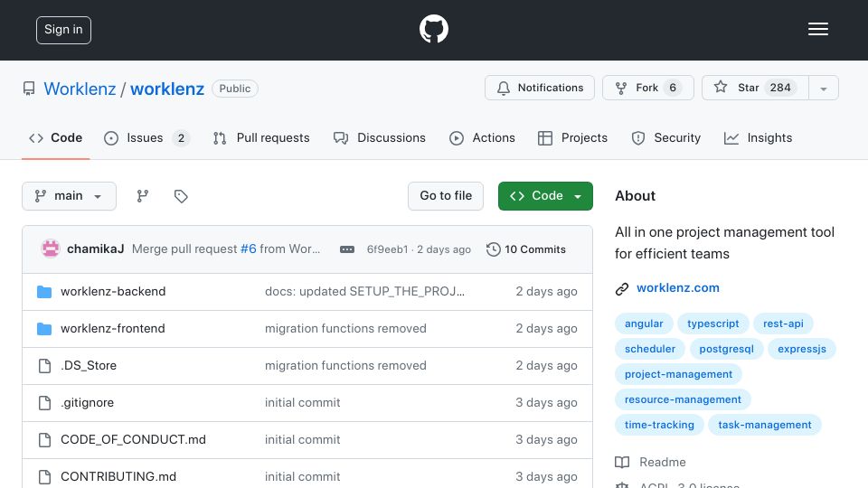Viewport: 868px width, 488px height.
Task: Open the CONTRIBUTING.md file
Action: (x=118, y=476)
